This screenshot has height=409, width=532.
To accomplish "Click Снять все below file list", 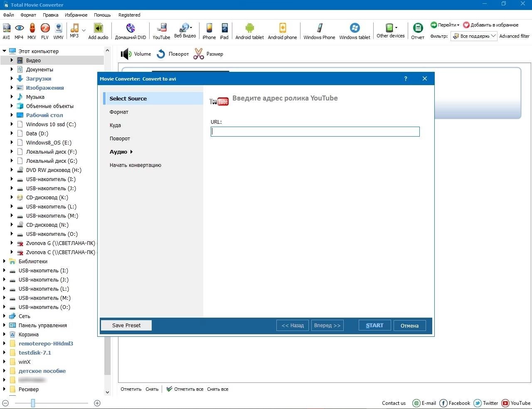I will pos(218,389).
